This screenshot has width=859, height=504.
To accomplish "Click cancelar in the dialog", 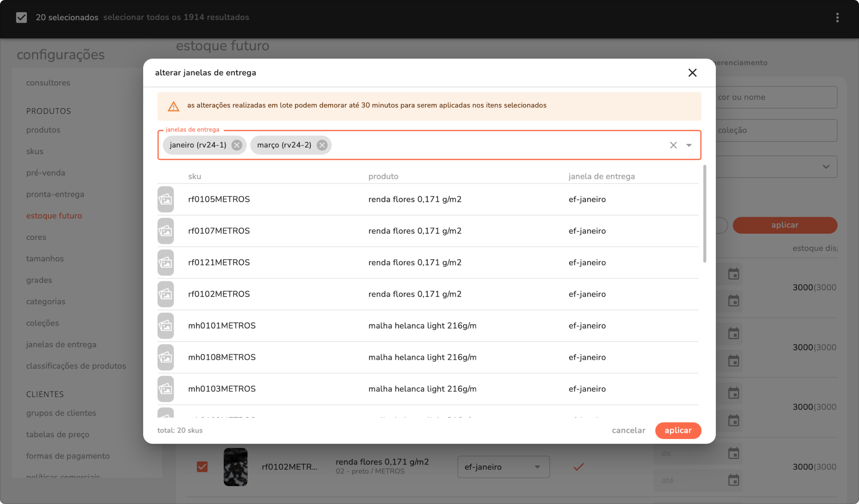I will (628, 430).
